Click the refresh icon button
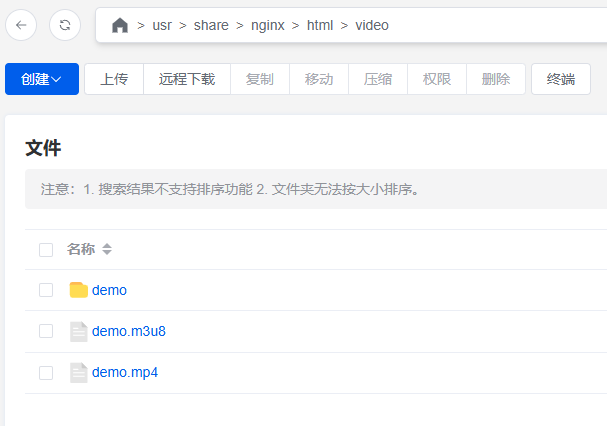Viewport: 607px width, 426px height. point(65,25)
